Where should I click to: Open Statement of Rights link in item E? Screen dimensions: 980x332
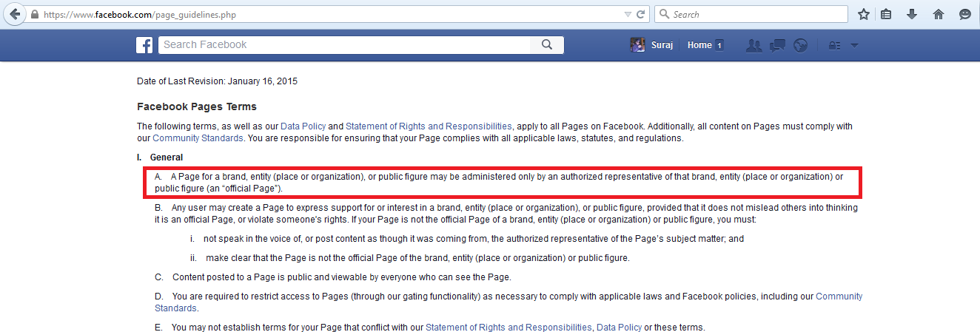point(509,328)
